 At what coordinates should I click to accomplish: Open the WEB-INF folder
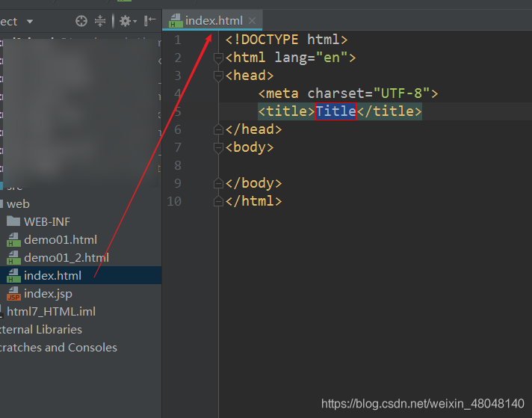(47, 222)
